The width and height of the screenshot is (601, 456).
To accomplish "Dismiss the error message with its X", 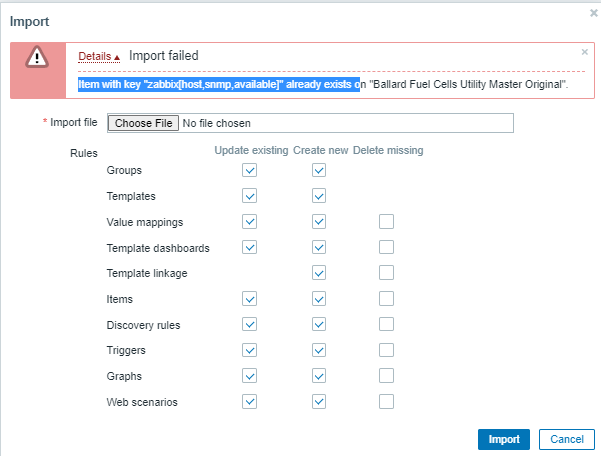I will pyautogui.click(x=585, y=52).
